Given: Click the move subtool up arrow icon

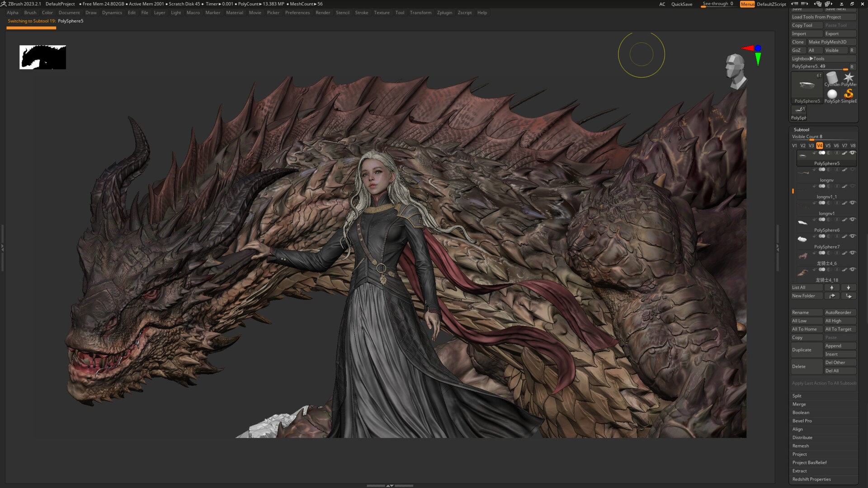Looking at the screenshot, I should (x=832, y=287).
